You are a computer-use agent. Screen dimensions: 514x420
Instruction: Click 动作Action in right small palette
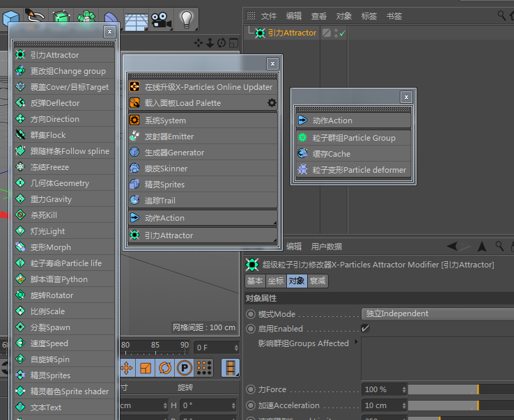coord(353,120)
